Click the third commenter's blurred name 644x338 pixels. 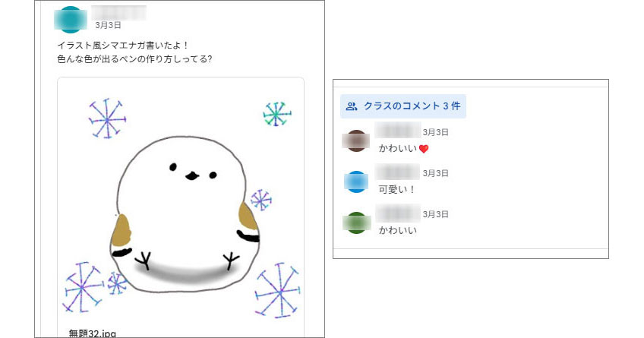398,213
